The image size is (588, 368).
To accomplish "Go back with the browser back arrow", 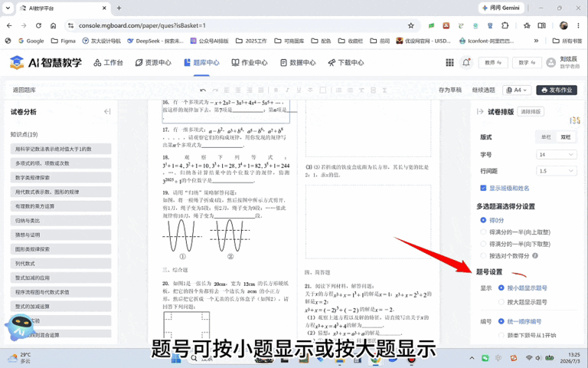I will 9,25.
